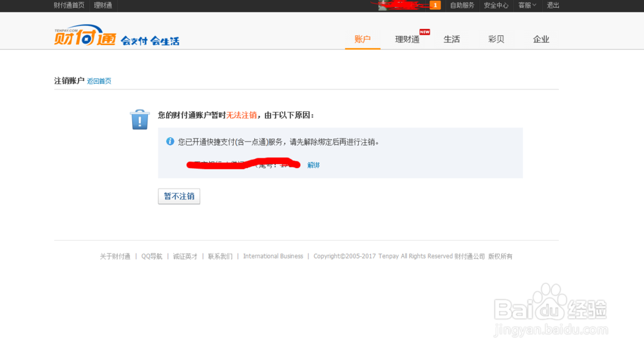Open 安全中心 in the top bar
The width and height of the screenshot is (644, 352).
click(x=496, y=5)
